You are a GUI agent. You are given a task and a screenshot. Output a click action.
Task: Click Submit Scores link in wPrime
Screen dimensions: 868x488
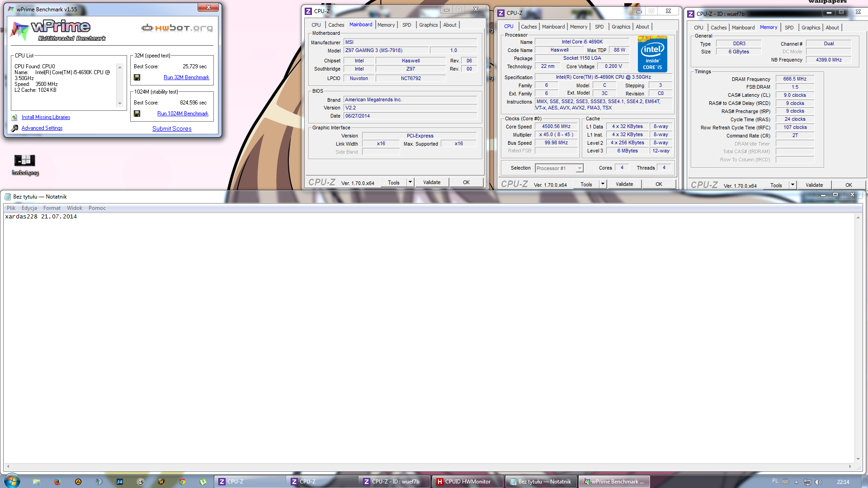tap(172, 128)
